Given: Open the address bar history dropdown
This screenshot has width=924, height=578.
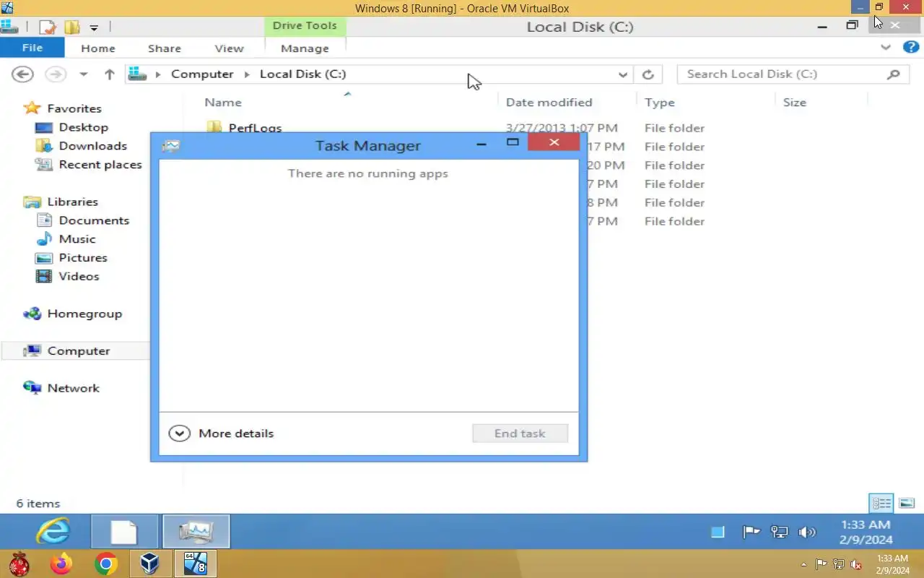Looking at the screenshot, I should (622, 74).
